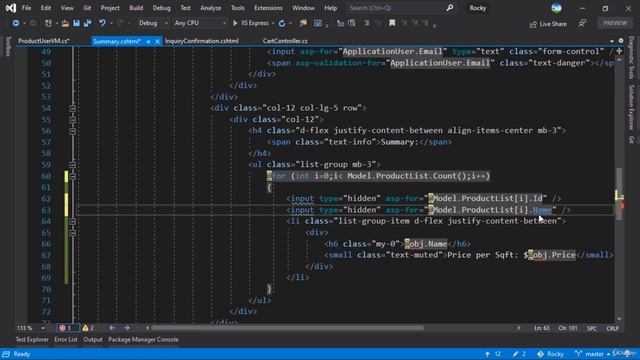Viewport: 640px width, 360px height.
Task: Open the Analyze menu
Action: click(210, 8)
